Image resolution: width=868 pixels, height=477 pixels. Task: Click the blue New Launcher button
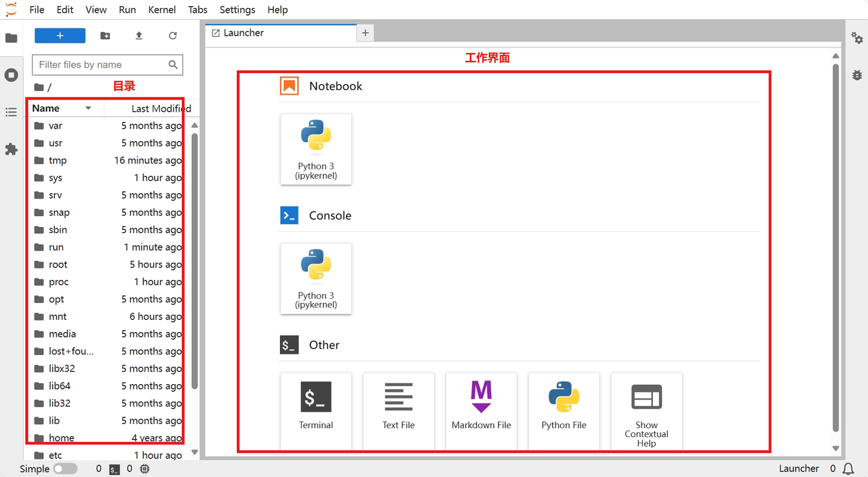[60, 36]
